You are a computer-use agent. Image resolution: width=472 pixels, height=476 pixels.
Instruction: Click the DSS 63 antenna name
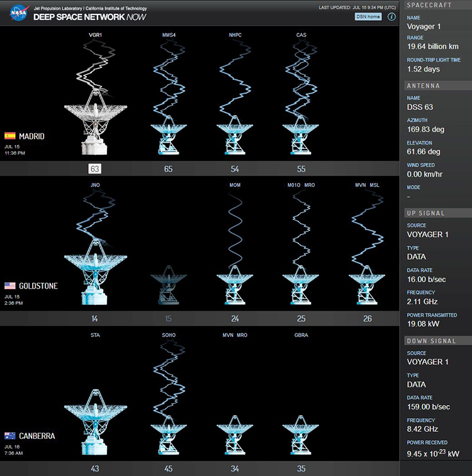coord(420,107)
